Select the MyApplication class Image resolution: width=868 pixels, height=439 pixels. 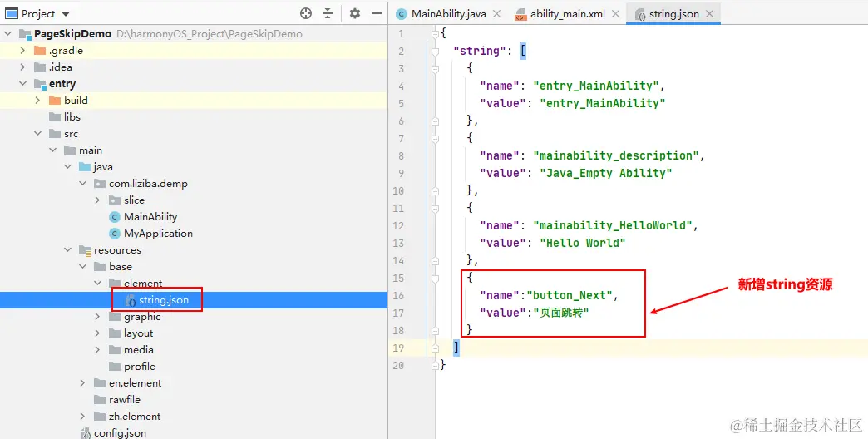[x=158, y=233]
